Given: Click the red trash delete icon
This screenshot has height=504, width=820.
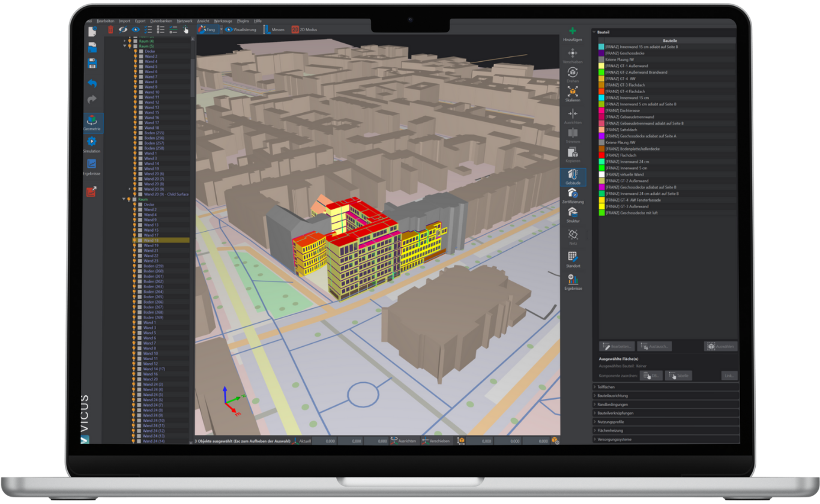Looking at the screenshot, I should click(110, 29).
